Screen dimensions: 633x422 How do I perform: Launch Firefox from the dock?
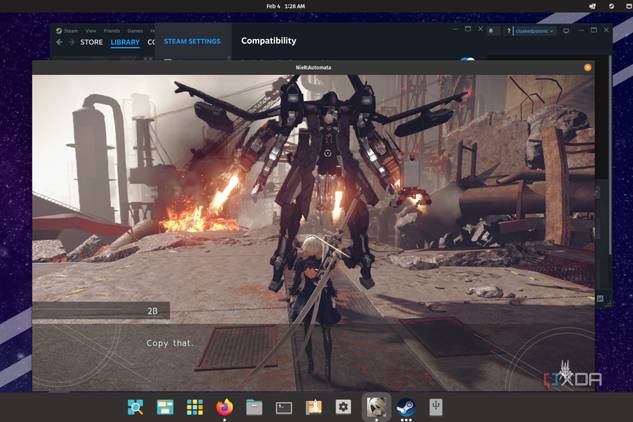224,407
